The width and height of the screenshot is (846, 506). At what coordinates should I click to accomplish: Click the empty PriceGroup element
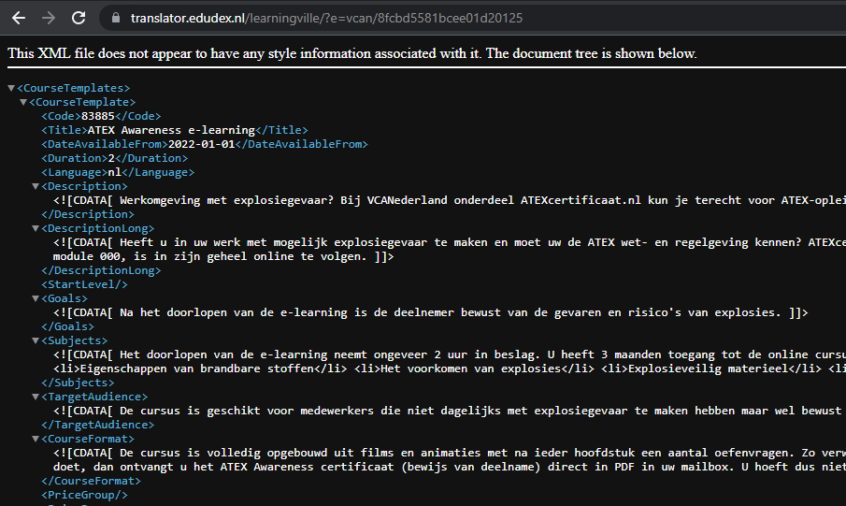(85, 495)
